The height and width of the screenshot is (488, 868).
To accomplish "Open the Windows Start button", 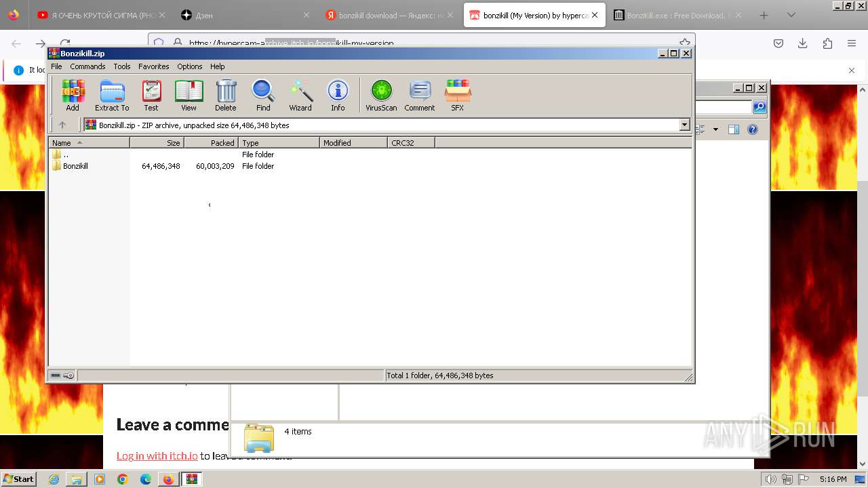I will click(x=18, y=479).
